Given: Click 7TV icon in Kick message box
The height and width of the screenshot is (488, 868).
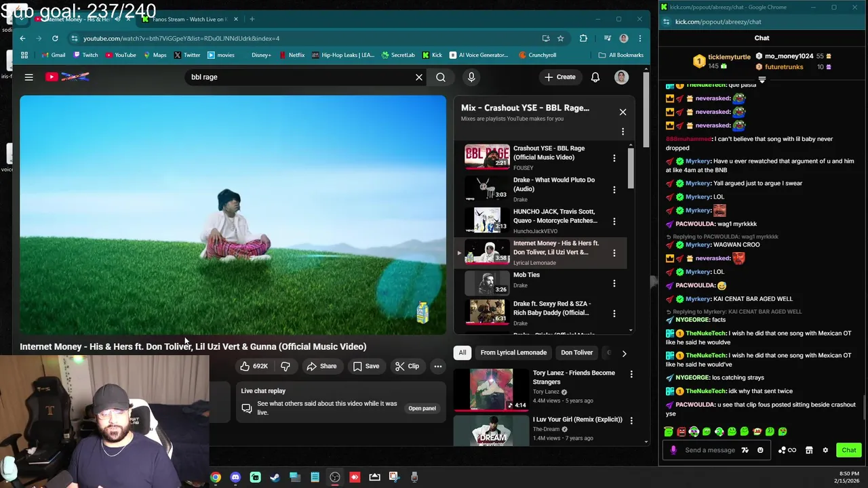Looking at the screenshot, I should [745, 450].
